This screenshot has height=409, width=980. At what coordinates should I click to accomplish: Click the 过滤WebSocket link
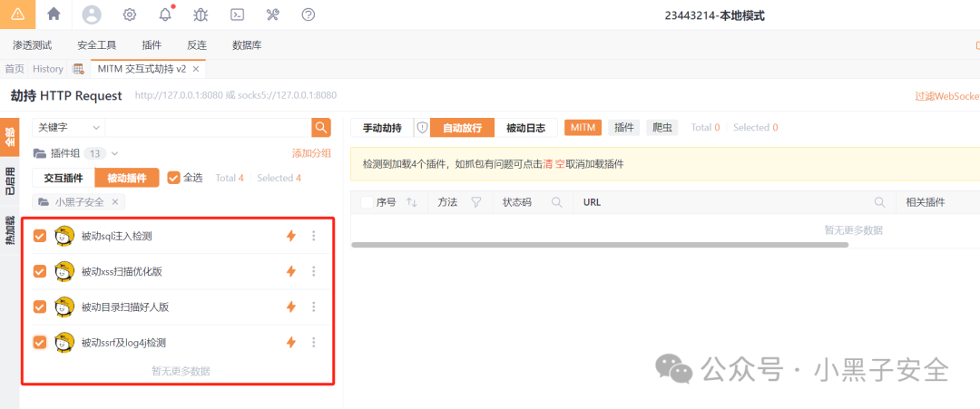pos(946,96)
